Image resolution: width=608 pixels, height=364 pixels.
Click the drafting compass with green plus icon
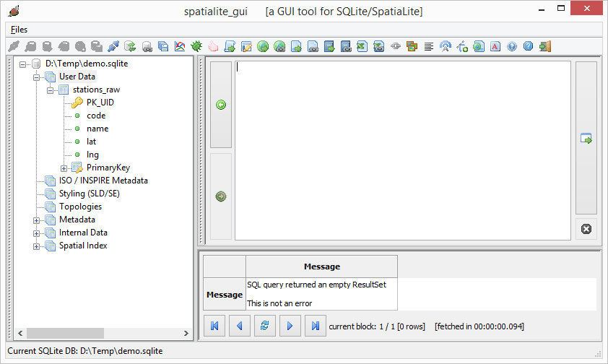point(462,46)
